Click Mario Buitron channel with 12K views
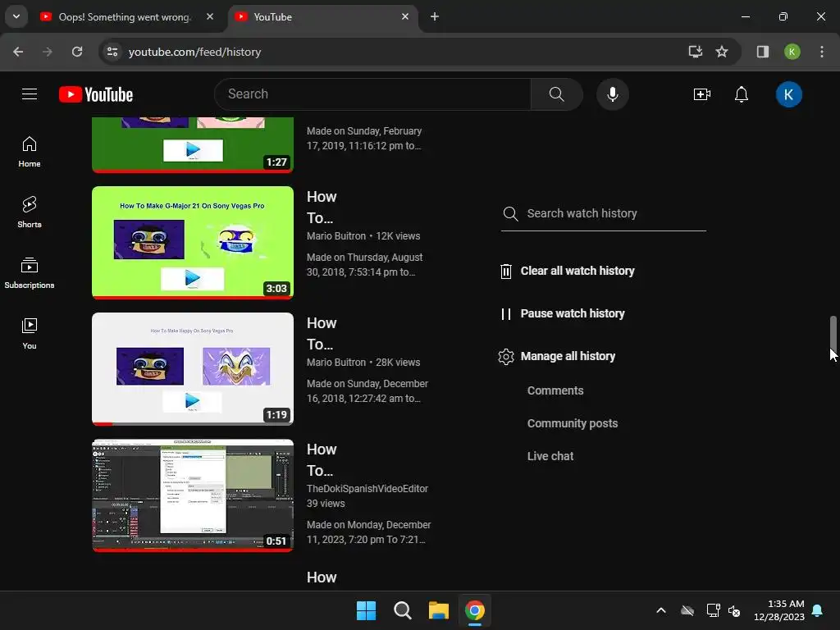This screenshot has width=840, height=630. pos(336,235)
